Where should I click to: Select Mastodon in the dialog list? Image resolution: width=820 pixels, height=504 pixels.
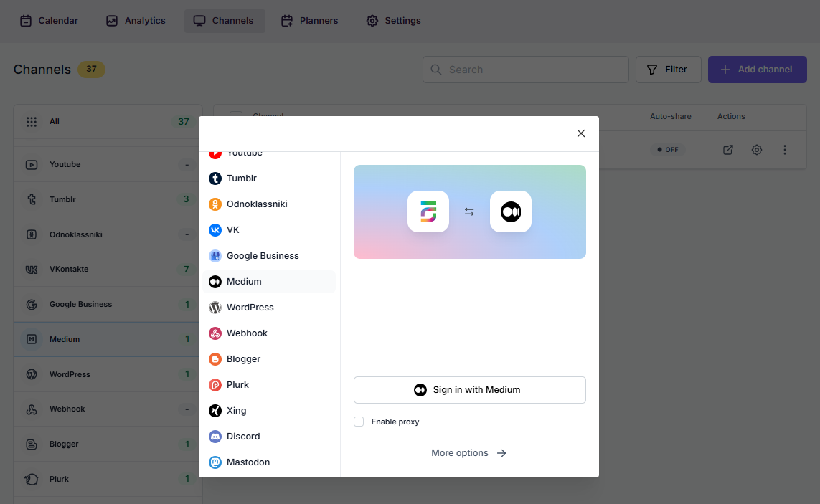click(269, 462)
